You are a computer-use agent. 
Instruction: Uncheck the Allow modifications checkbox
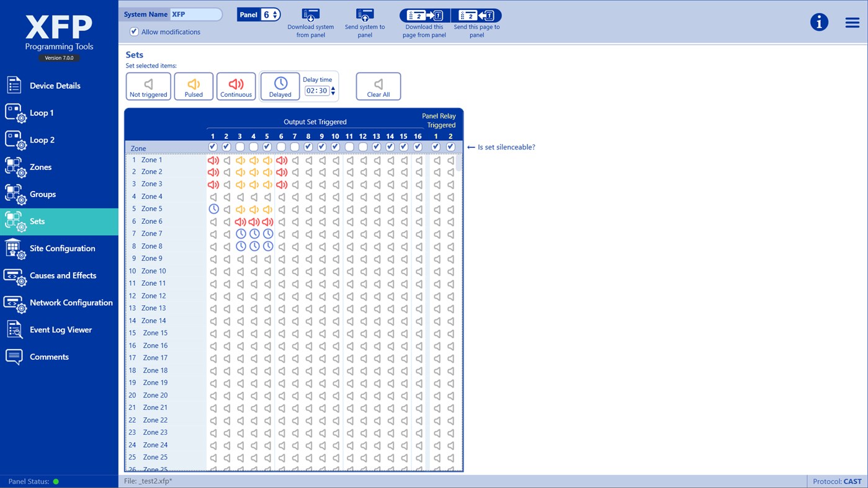pos(134,32)
